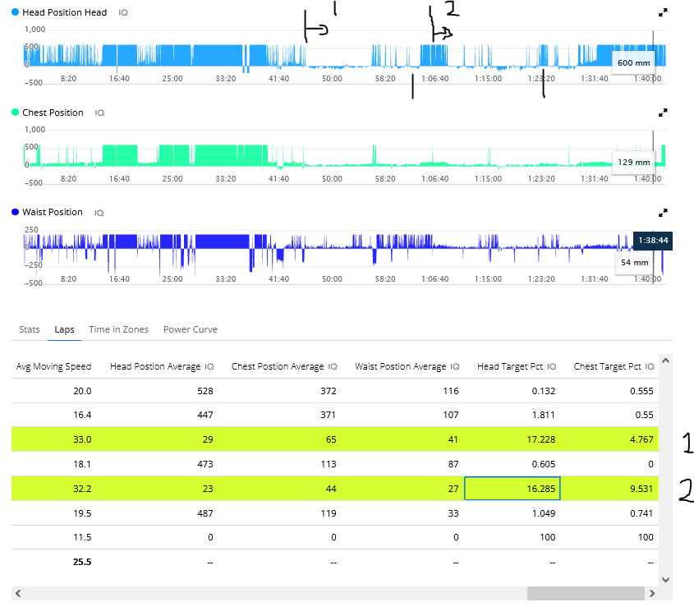694x616 pixels.
Task: Click the dark blue Waist Position legend dot
Action: 16,212
